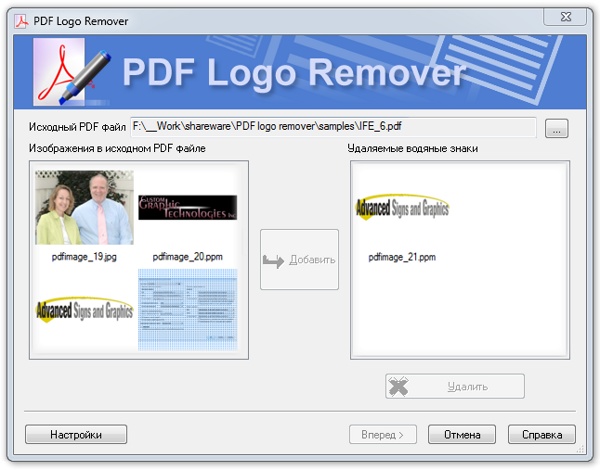This screenshot has width=600, height=470.
Task: Click the pdfimage_21.ppm file name label
Action: pyautogui.click(x=402, y=257)
